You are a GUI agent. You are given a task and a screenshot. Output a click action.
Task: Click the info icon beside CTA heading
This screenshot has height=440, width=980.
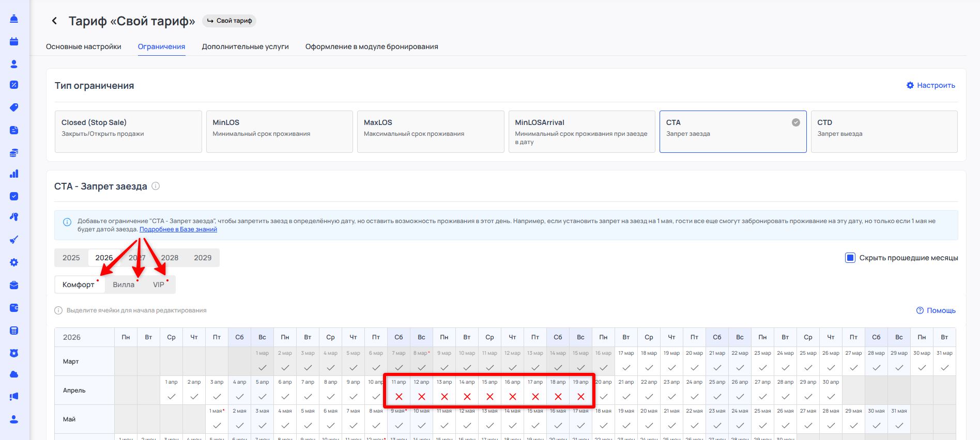[x=156, y=186]
